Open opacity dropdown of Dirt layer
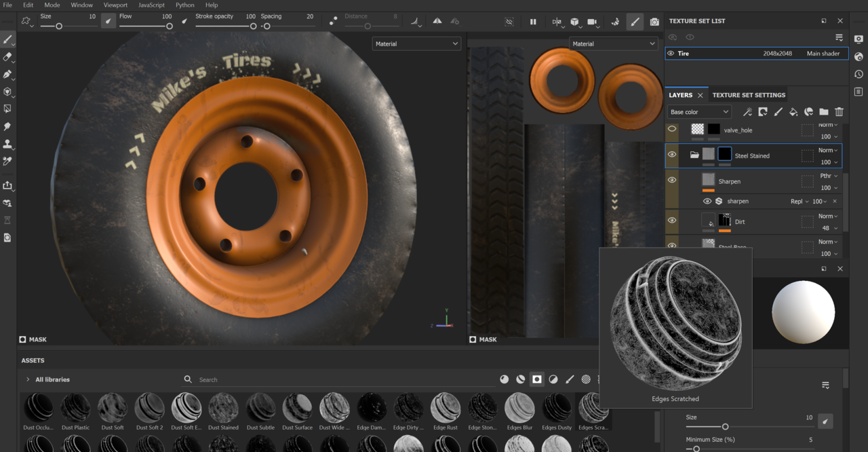 tap(829, 228)
